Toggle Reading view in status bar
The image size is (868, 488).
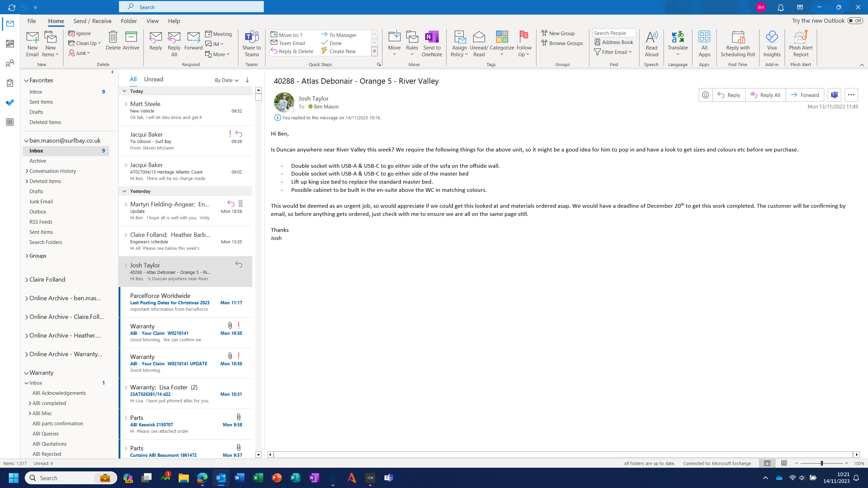[784, 463]
